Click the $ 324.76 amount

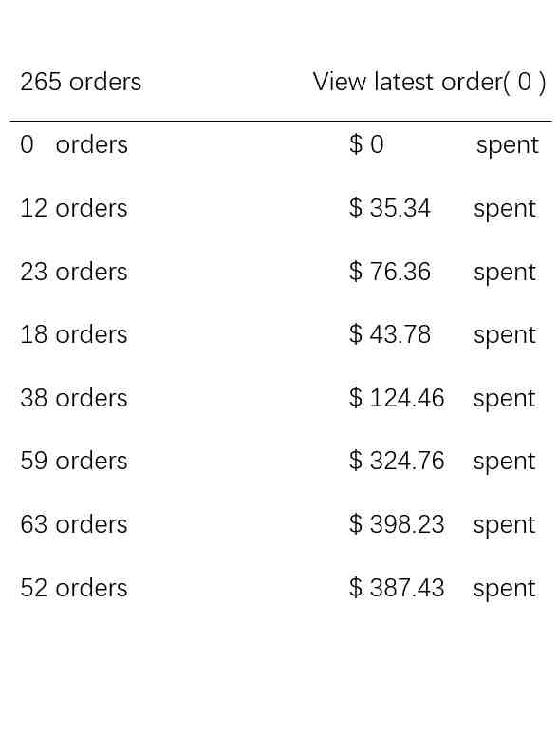tap(397, 461)
